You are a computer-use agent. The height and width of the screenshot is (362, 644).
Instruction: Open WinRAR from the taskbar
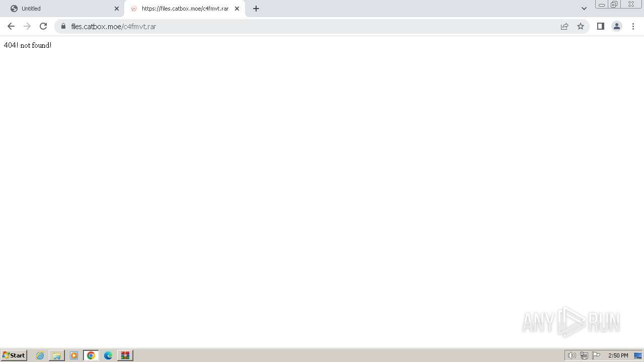(x=125, y=355)
